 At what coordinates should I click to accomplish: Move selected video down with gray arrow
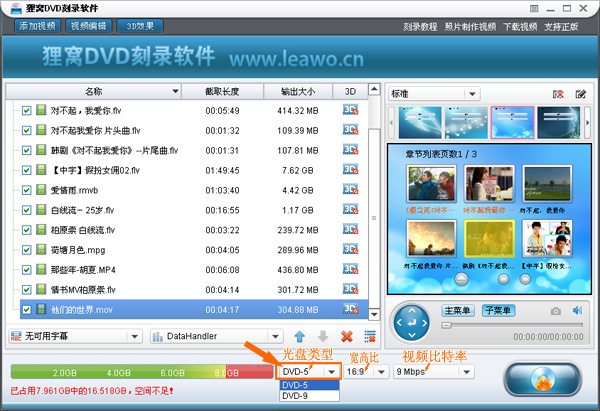tap(323, 336)
